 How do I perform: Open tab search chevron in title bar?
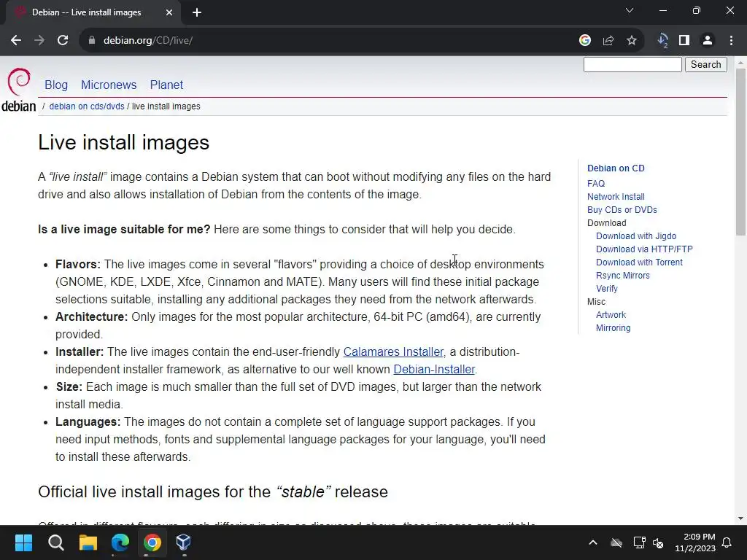click(x=630, y=10)
